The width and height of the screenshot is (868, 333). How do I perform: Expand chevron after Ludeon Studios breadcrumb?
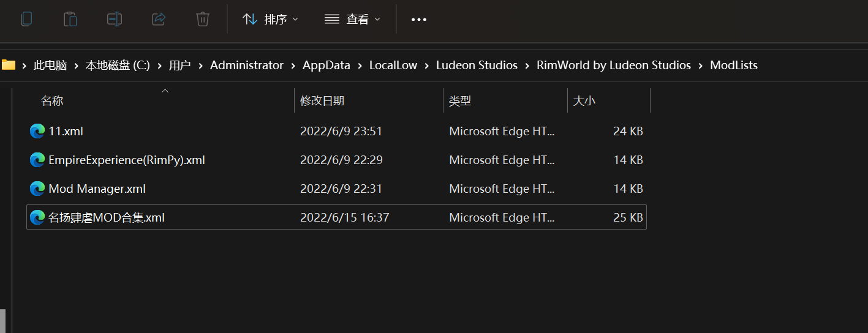click(x=527, y=65)
